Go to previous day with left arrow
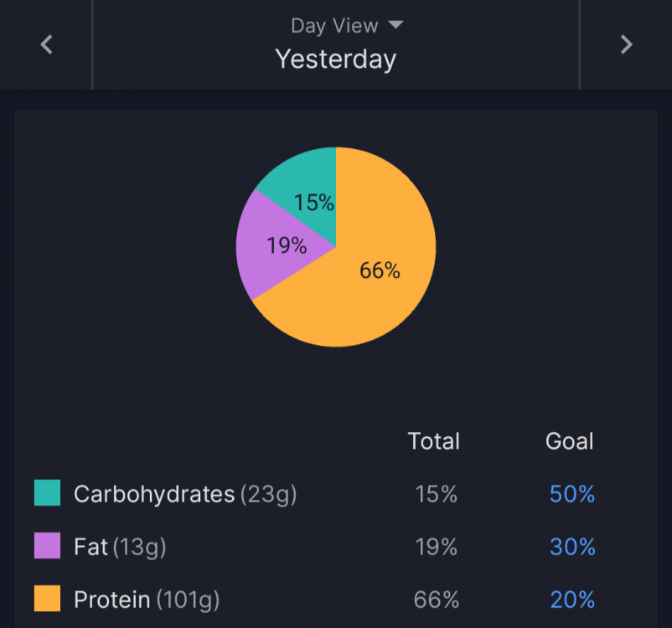This screenshot has height=628, width=672. tap(46, 44)
